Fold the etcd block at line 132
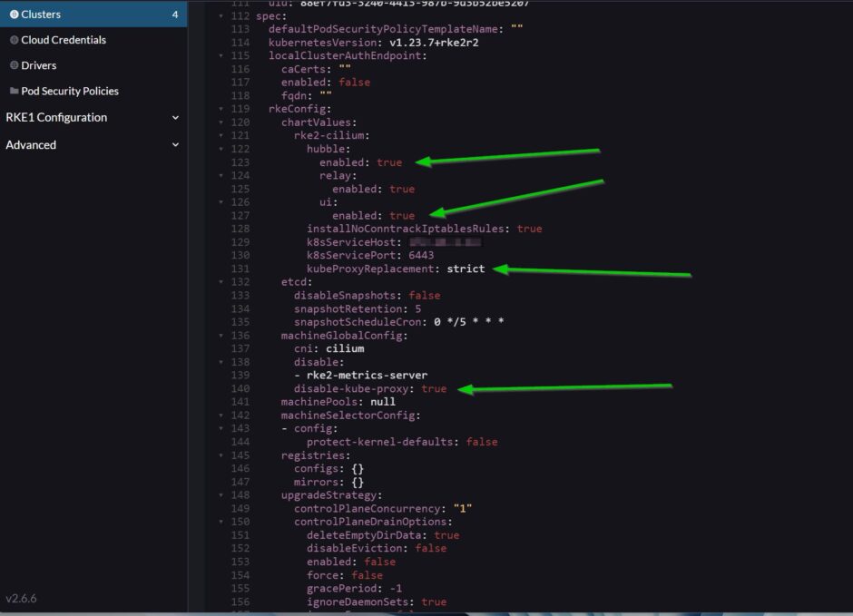Image resolution: width=853 pixels, height=616 pixels. coord(221,282)
